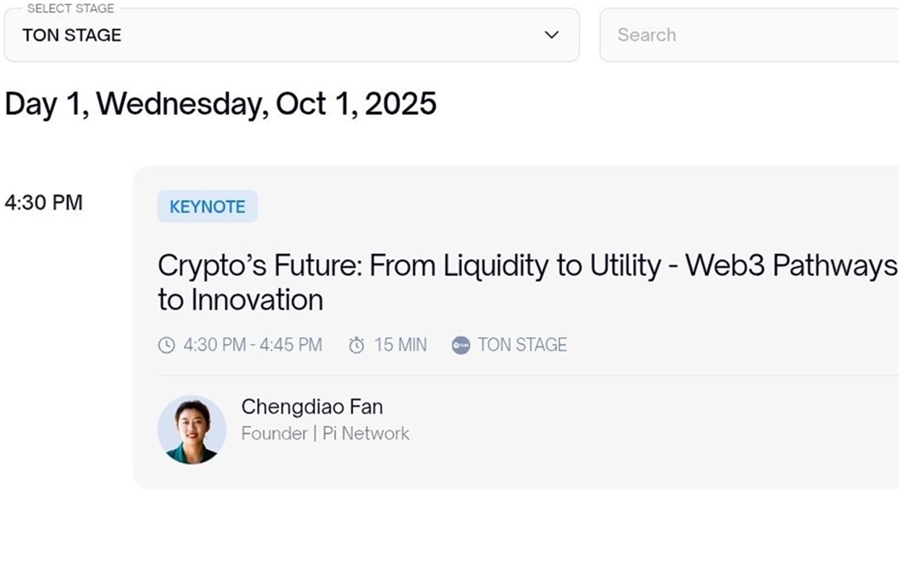
Task: Open the Select Stage dropdown chevron
Action: (552, 35)
